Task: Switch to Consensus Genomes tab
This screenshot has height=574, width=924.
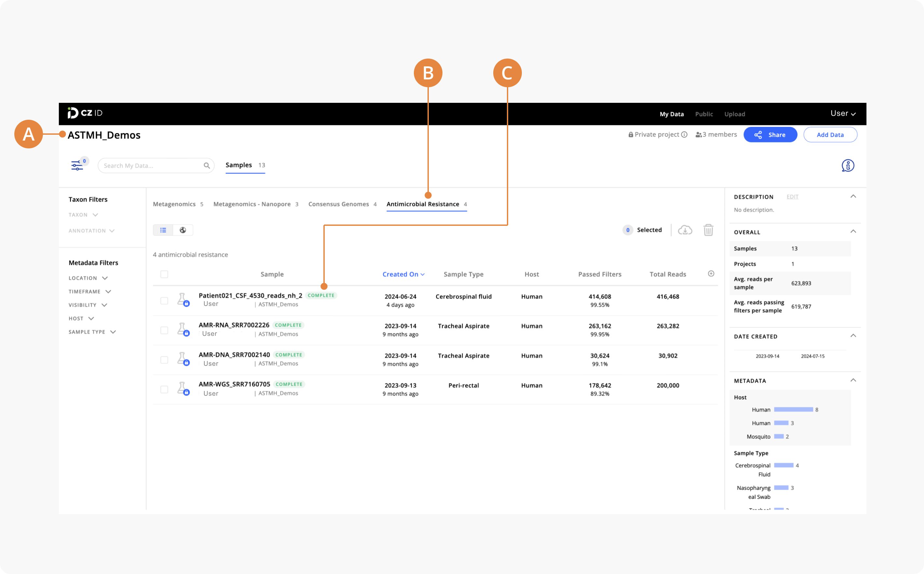Action: click(x=342, y=204)
